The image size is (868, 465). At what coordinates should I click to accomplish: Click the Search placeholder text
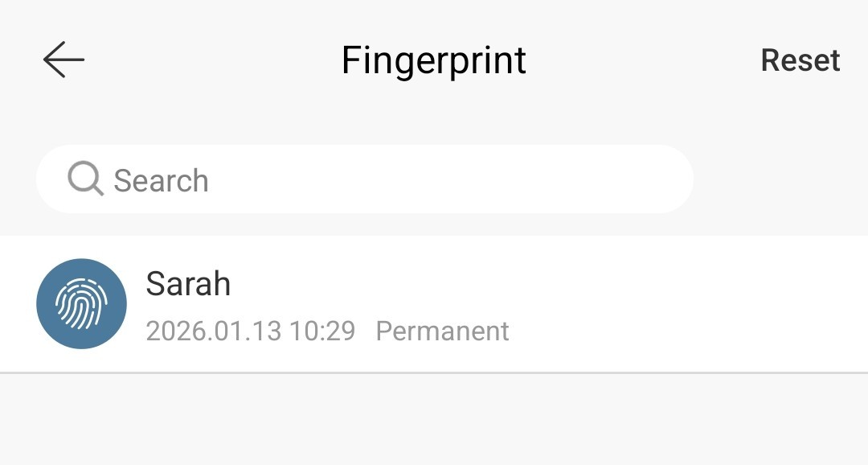pos(161,181)
